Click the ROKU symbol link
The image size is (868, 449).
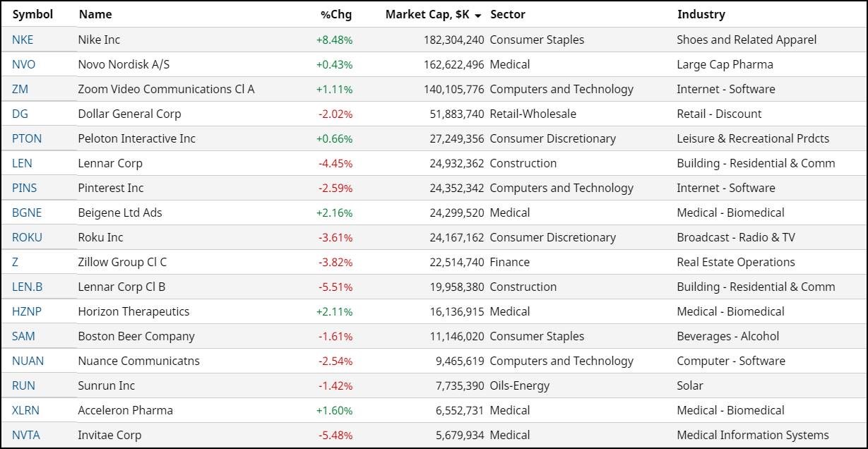tap(27, 237)
